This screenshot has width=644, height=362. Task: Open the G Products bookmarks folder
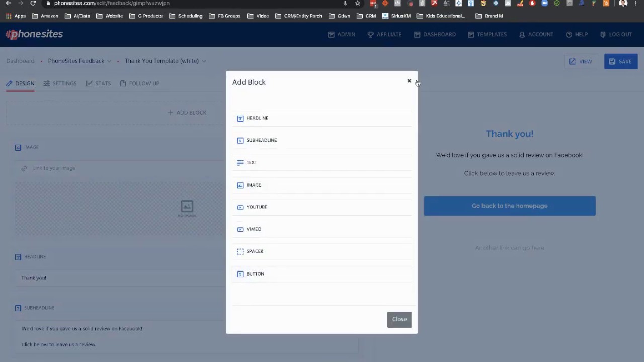coord(146,16)
